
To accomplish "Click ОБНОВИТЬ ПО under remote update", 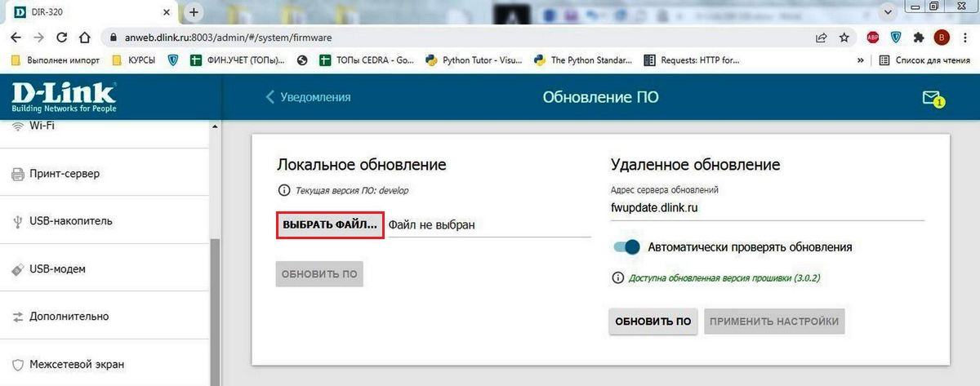I will pyautogui.click(x=653, y=322).
